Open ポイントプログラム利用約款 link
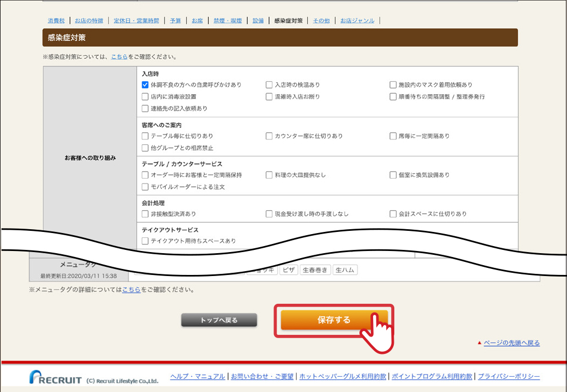 click(432, 376)
